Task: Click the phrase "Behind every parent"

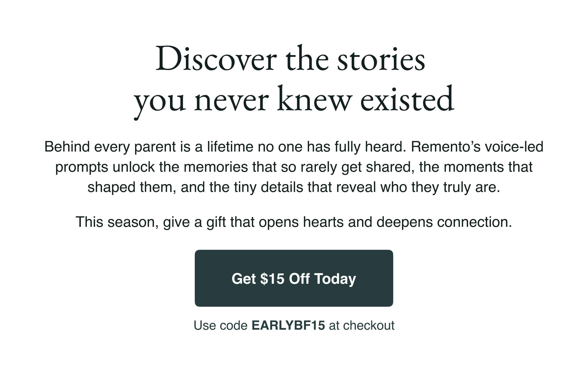Action: click(x=110, y=147)
